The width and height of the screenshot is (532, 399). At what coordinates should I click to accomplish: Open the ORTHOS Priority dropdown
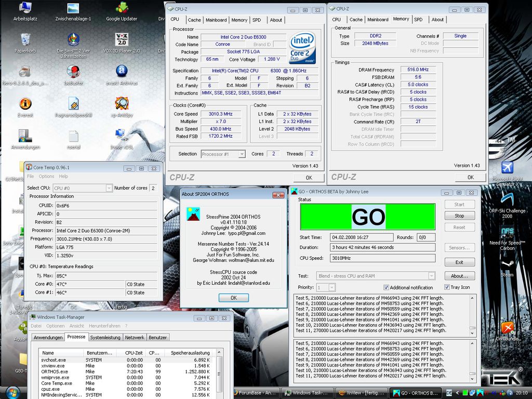332,288
